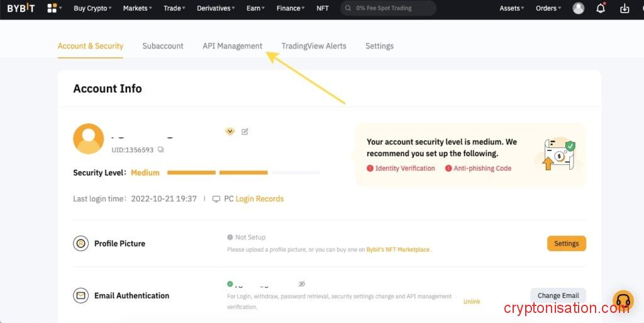Viewport: 644px width, 323px height.
Task: Click the Medium security level label
Action: [145, 173]
